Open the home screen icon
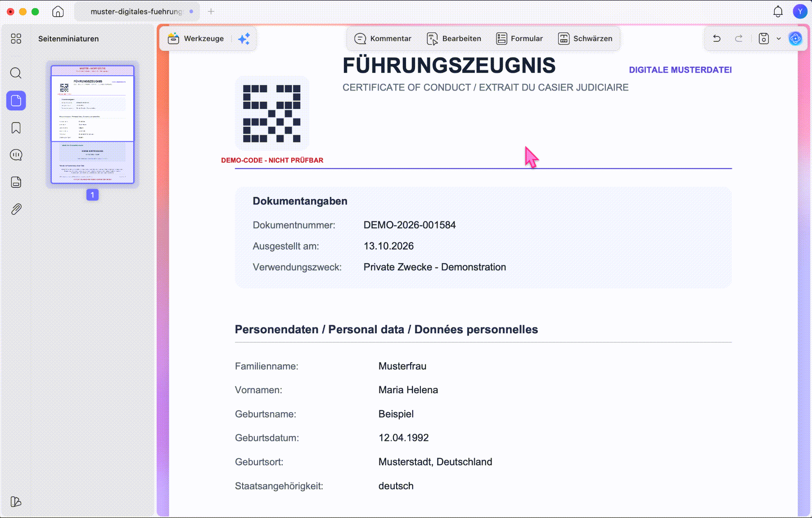This screenshot has width=812, height=518. tap(58, 11)
